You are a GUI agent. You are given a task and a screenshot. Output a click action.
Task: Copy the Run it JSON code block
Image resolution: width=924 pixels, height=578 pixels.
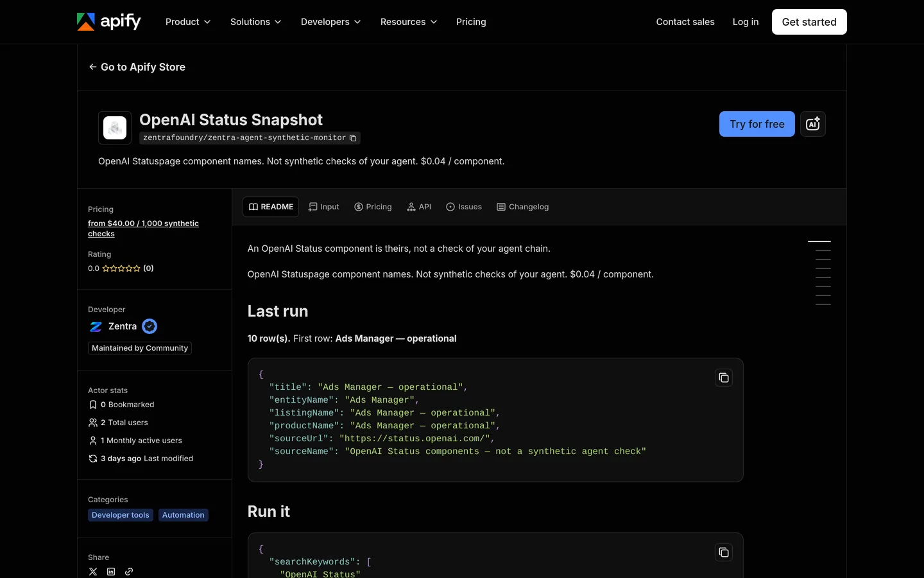pyautogui.click(x=724, y=552)
